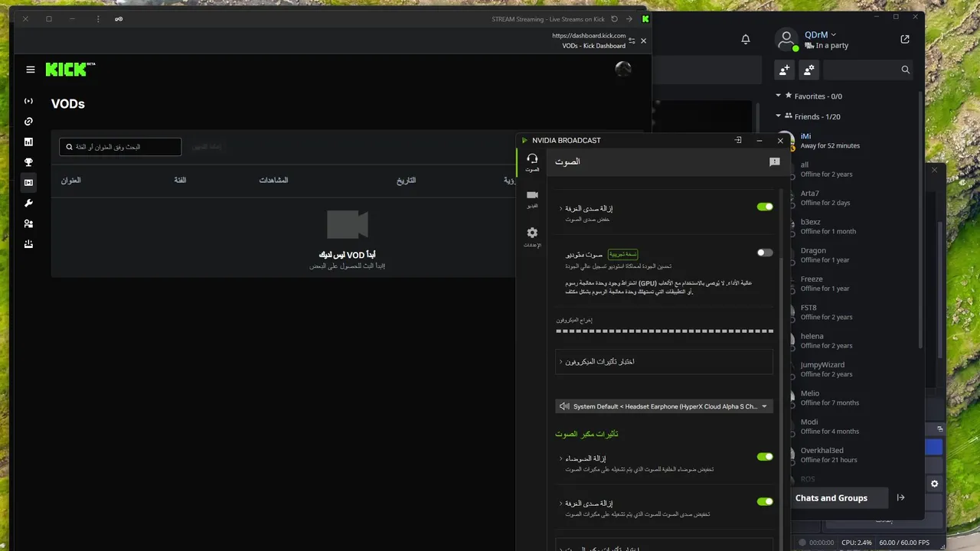Expand إزالة الضوضاء options chevron
The image size is (980, 551).
click(x=560, y=458)
